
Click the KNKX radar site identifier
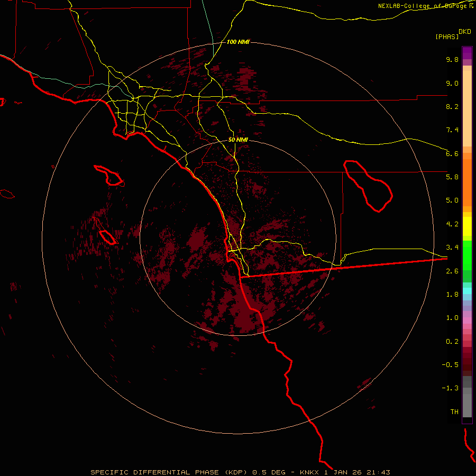(309, 472)
